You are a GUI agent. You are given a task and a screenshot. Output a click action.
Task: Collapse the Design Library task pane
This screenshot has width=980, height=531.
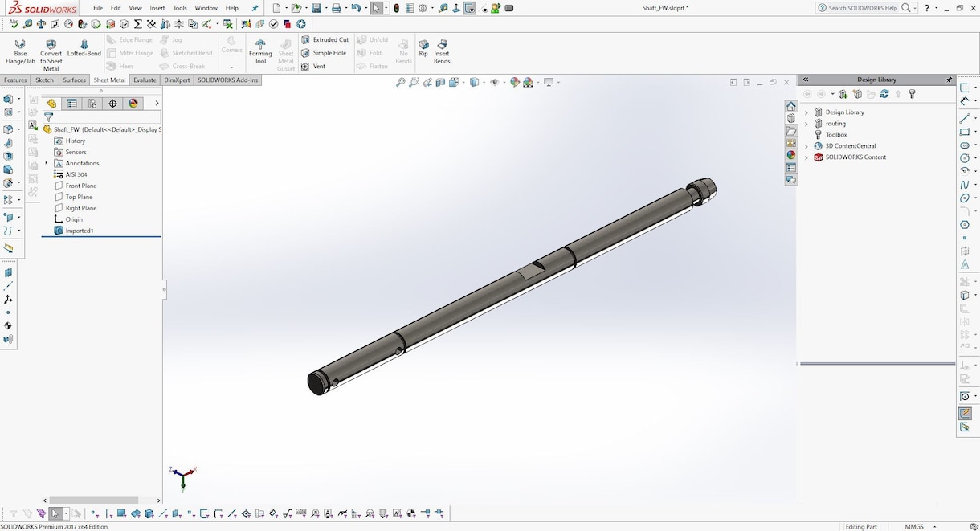806,80
